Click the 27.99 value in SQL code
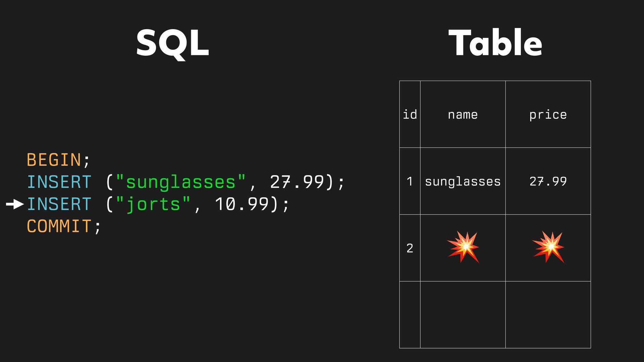 (297, 182)
